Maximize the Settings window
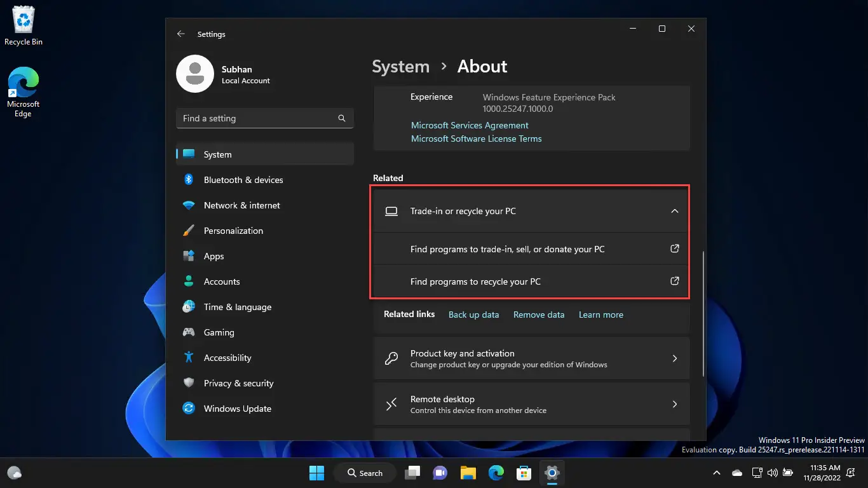 click(662, 29)
